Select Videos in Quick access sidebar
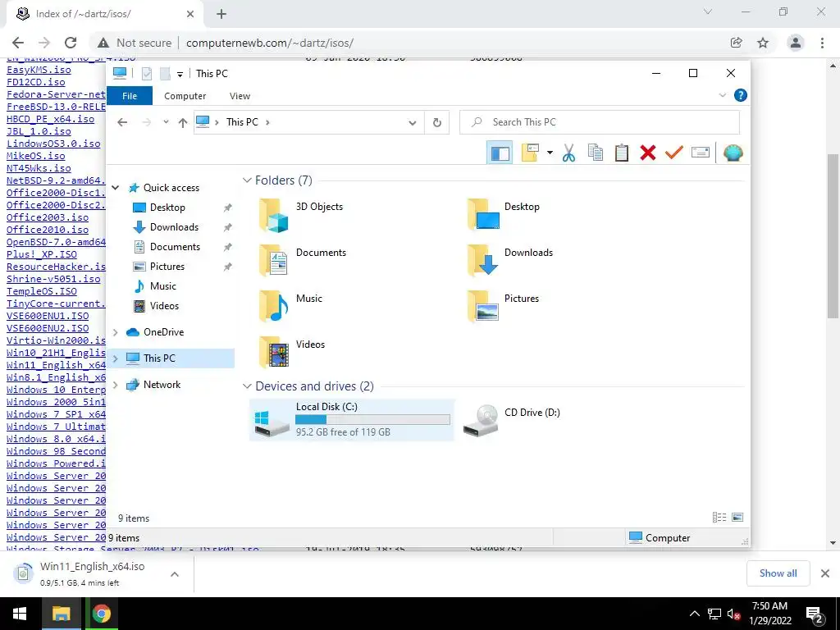The image size is (840, 630). [x=164, y=306]
